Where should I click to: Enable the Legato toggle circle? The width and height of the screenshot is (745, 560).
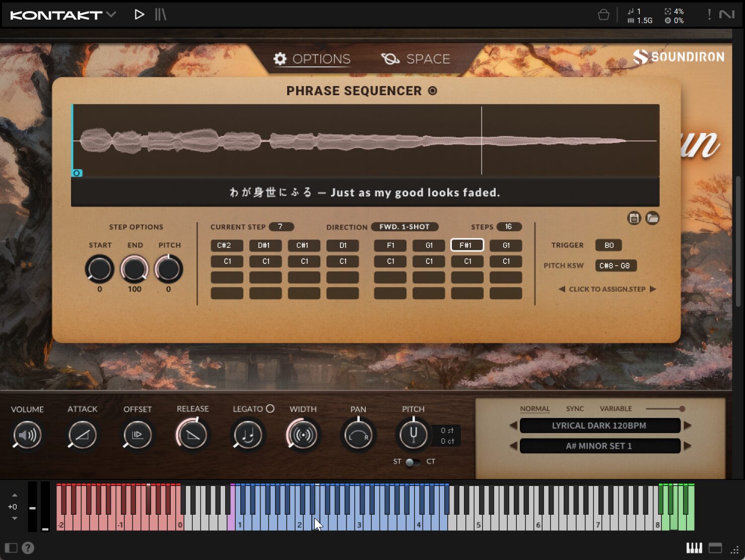pyautogui.click(x=270, y=408)
